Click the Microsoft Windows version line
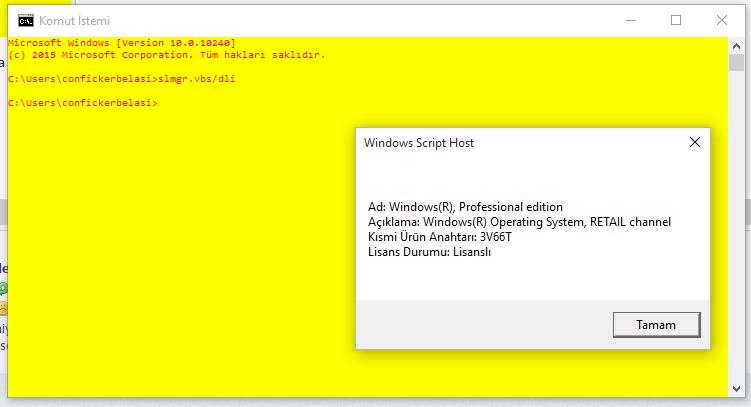This screenshot has width=751, height=407. tap(121, 44)
